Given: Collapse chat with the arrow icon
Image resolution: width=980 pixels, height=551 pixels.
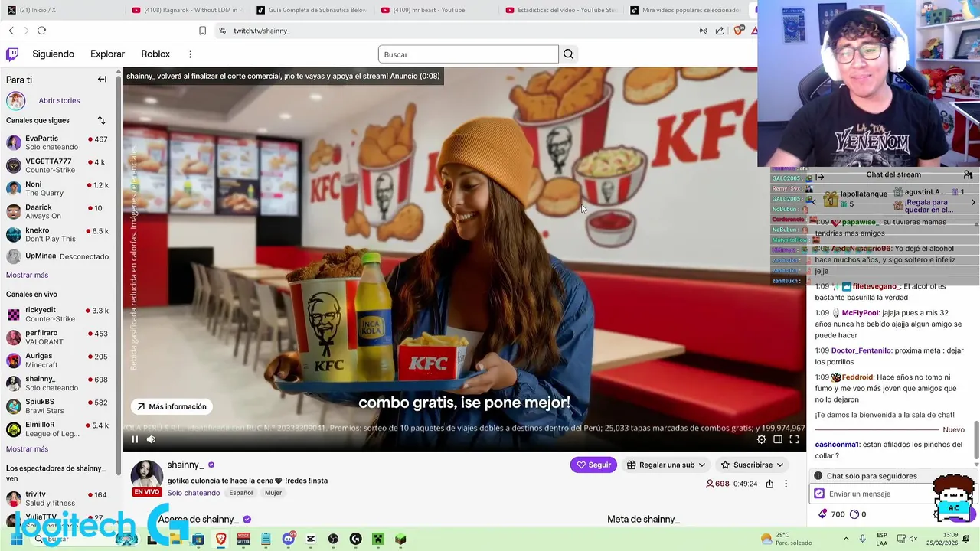Looking at the screenshot, I should 819,178.
